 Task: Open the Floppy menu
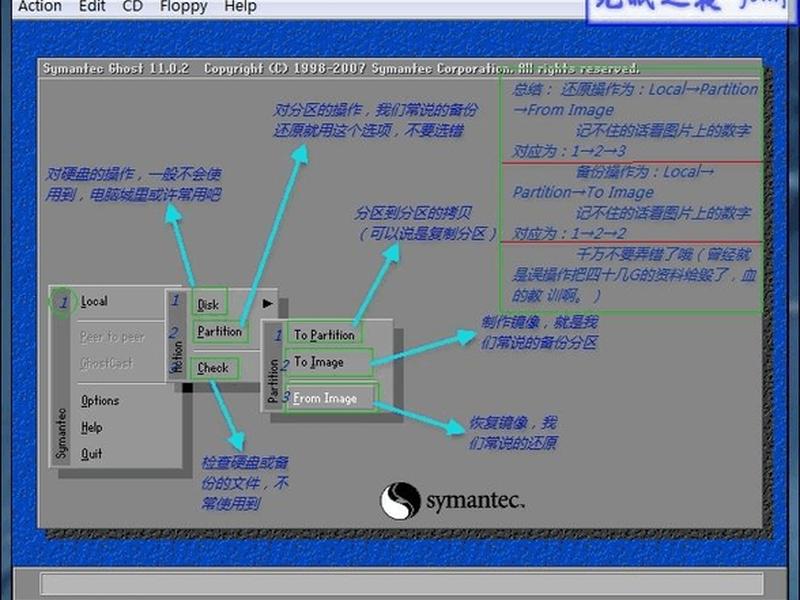184,6
